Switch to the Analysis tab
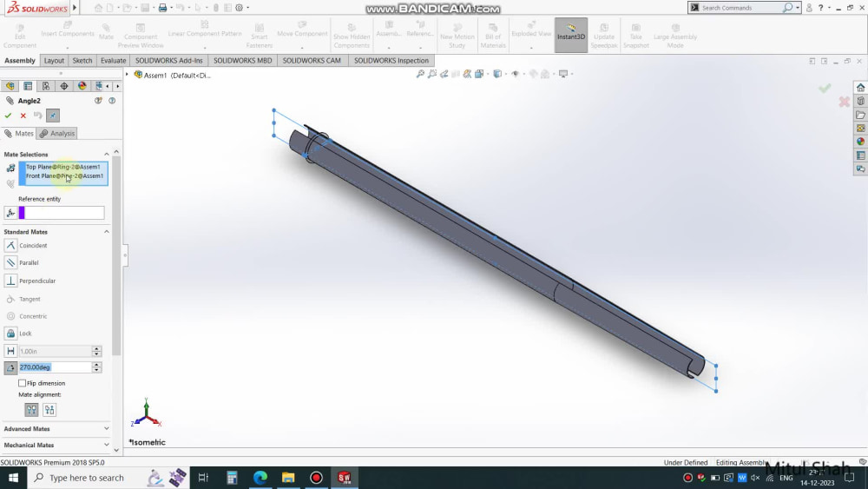 pyautogui.click(x=57, y=134)
